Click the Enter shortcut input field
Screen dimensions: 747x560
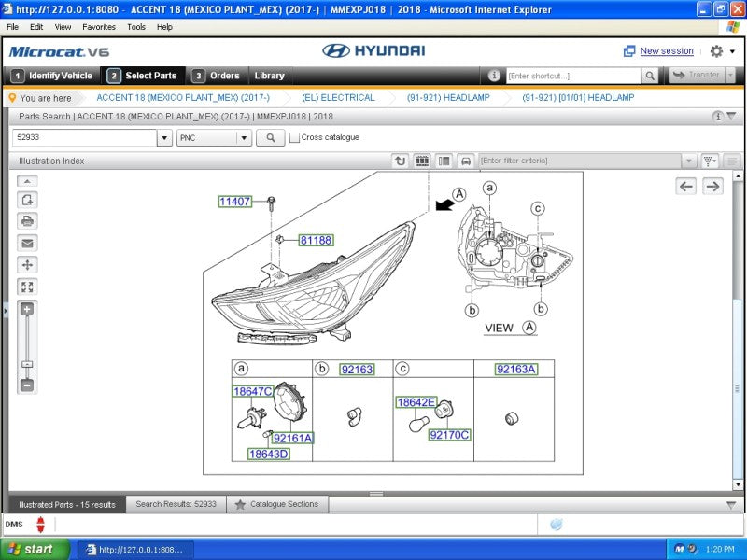[x=571, y=76]
